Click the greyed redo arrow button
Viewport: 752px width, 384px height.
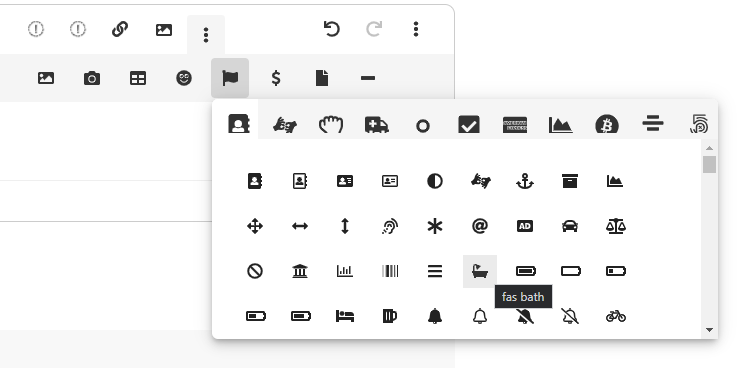point(374,29)
